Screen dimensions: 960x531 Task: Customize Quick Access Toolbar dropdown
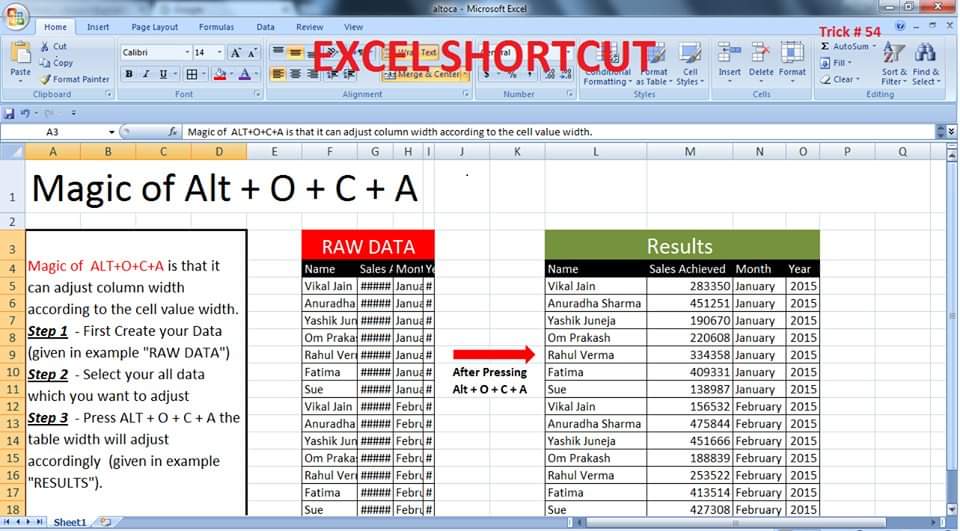pyautogui.click(x=73, y=113)
